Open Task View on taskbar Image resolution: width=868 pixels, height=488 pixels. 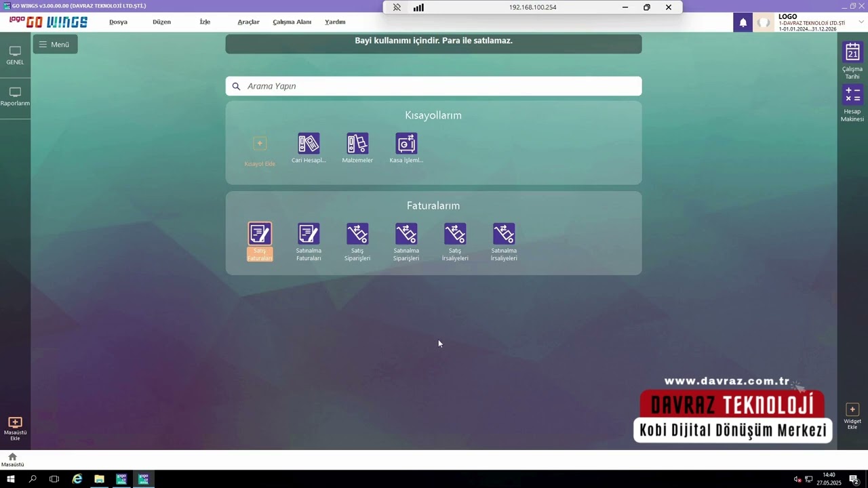(x=54, y=479)
